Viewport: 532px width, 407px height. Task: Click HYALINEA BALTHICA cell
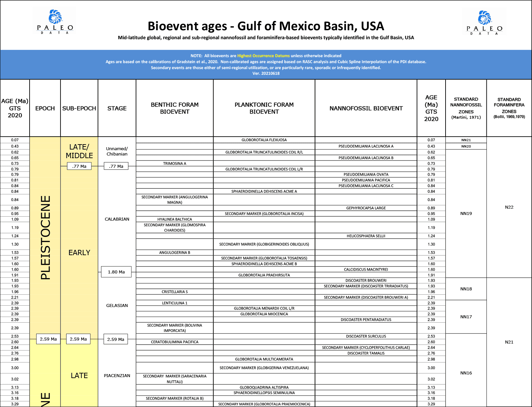tap(175, 219)
